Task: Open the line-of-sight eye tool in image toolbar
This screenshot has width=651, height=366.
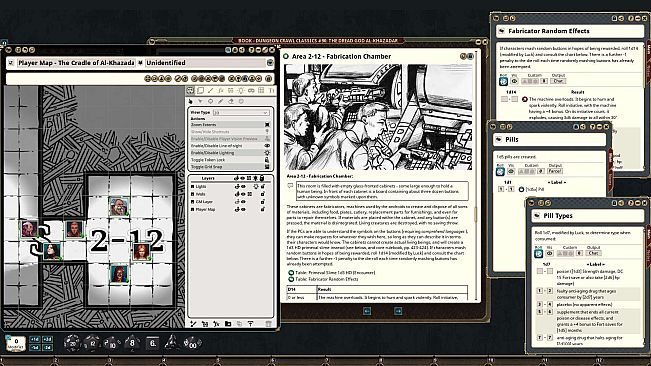Action: click(x=251, y=90)
